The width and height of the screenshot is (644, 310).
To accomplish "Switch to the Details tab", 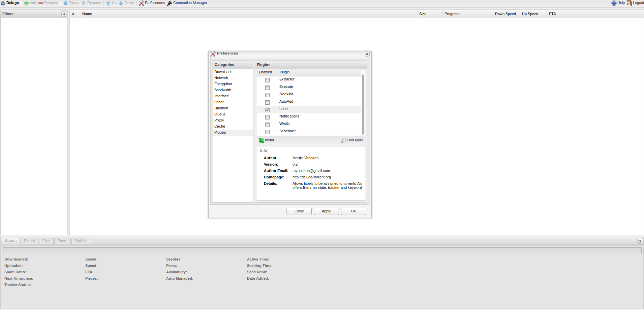I will (29, 241).
